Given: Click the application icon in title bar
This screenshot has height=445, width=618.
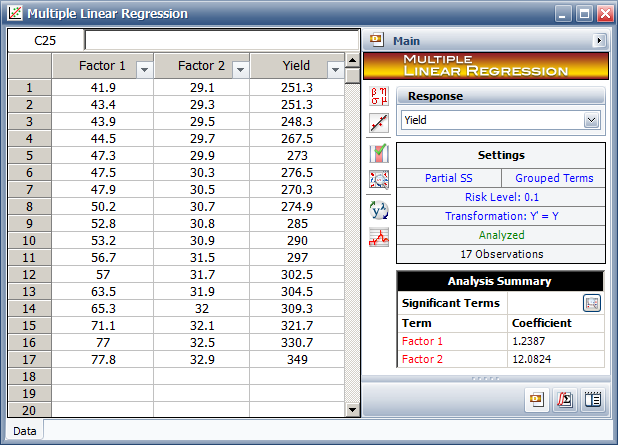Looking at the screenshot, I should click(x=15, y=13).
